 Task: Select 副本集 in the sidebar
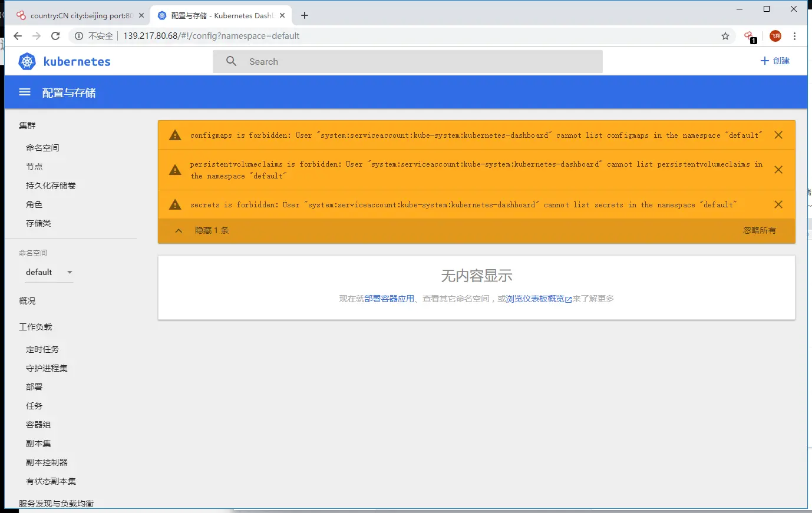(x=38, y=444)
